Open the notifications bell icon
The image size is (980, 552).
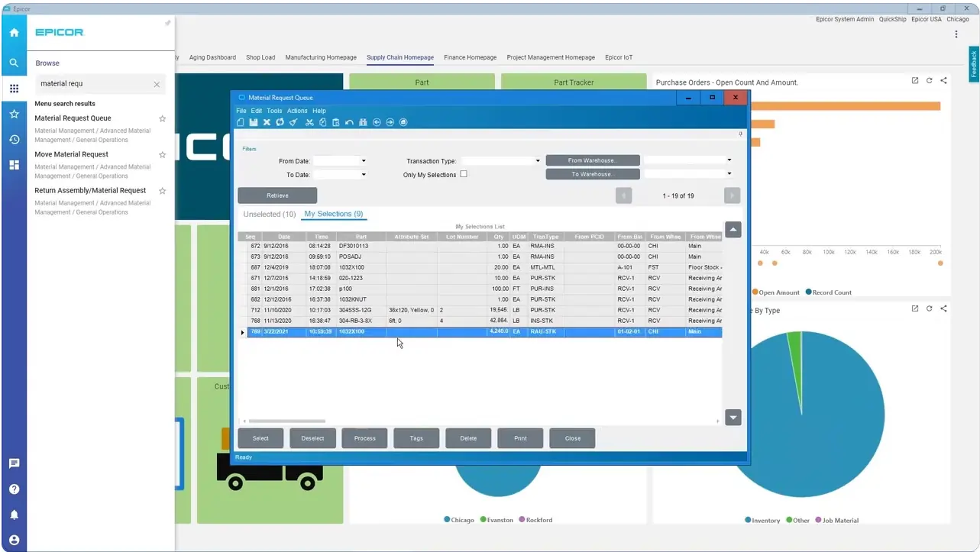14,515
